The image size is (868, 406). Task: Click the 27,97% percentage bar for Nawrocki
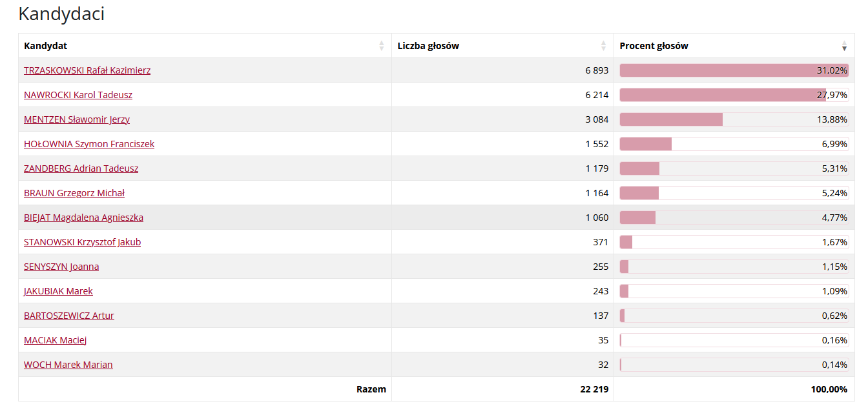734,95
